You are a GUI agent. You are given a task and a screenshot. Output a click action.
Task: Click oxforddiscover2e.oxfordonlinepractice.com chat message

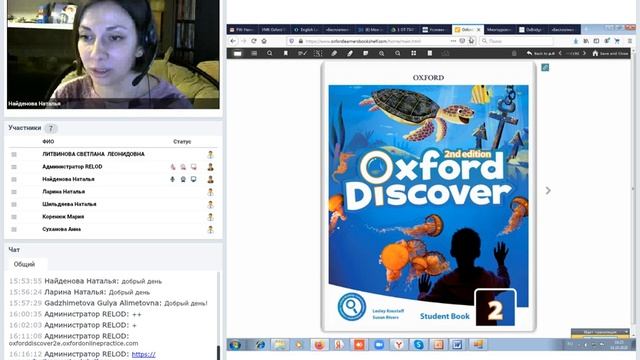[x=73, y=344]
